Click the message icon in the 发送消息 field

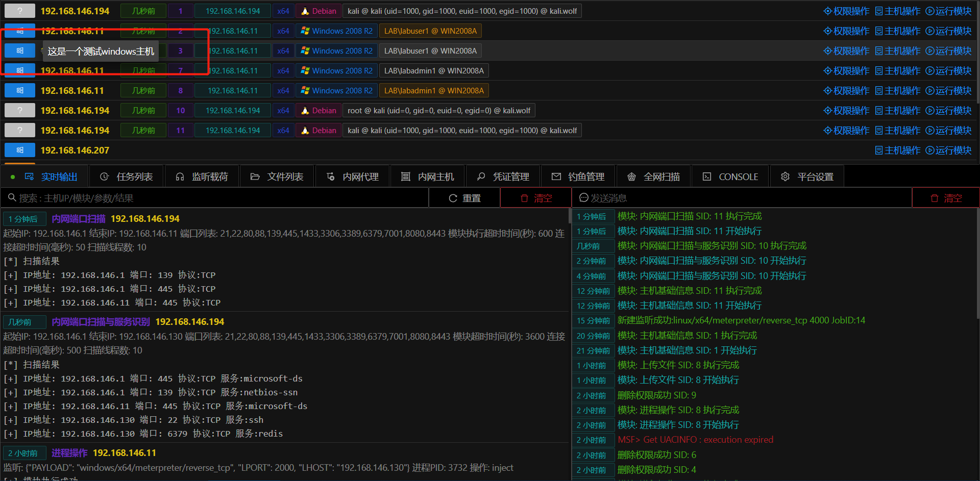click(x=584, y=198)
